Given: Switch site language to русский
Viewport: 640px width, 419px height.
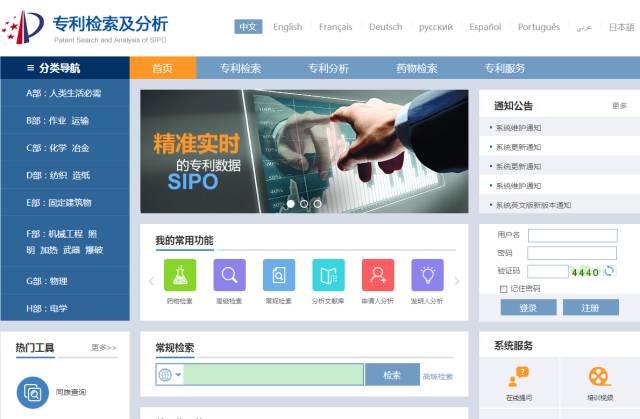Looking at the screenshot, I should click(436, 27).
